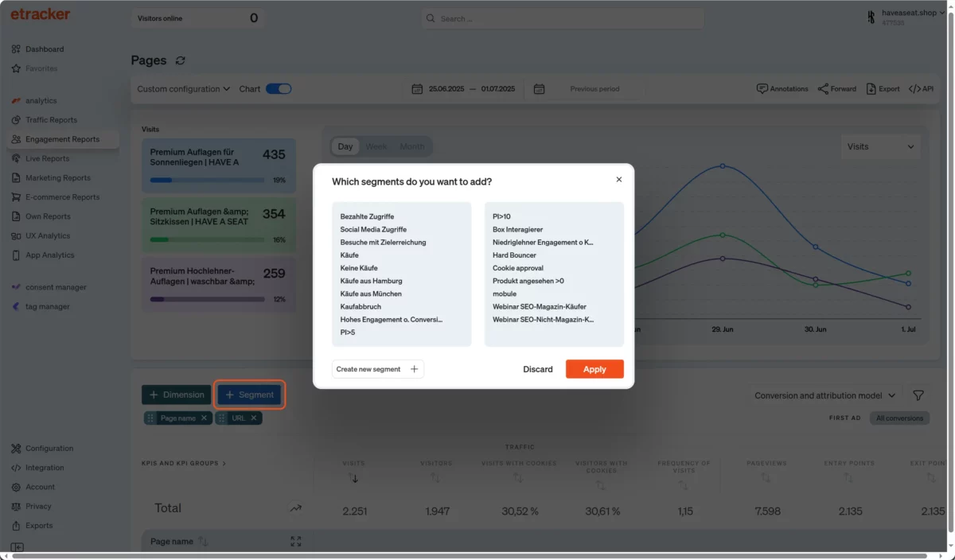Click the Apply button

tap(594, 369)
